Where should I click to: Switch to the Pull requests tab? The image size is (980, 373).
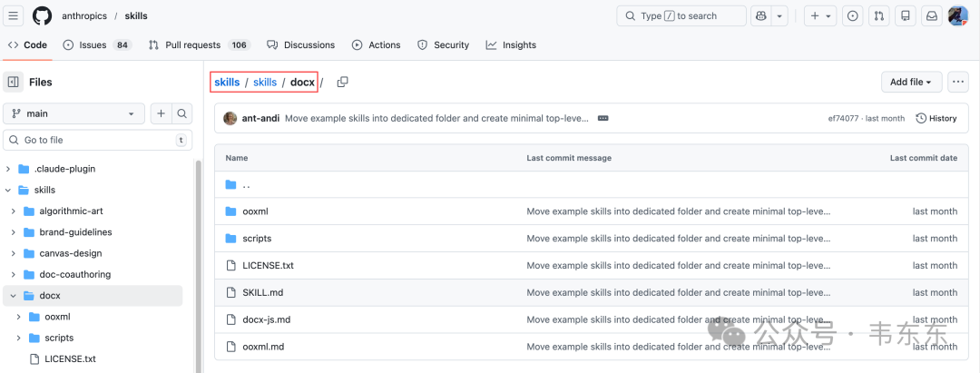point(200,45)
